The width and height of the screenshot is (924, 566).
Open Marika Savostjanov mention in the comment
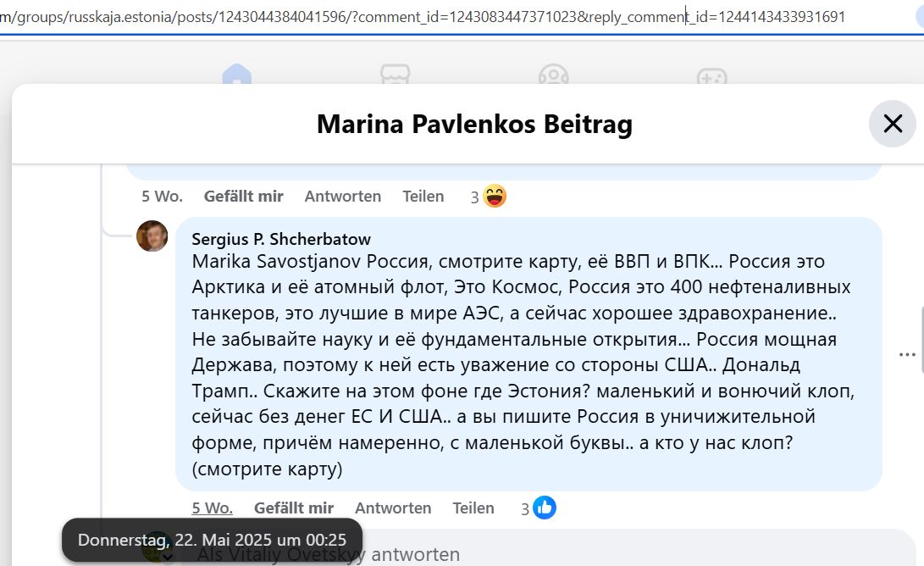click(276, 261)
